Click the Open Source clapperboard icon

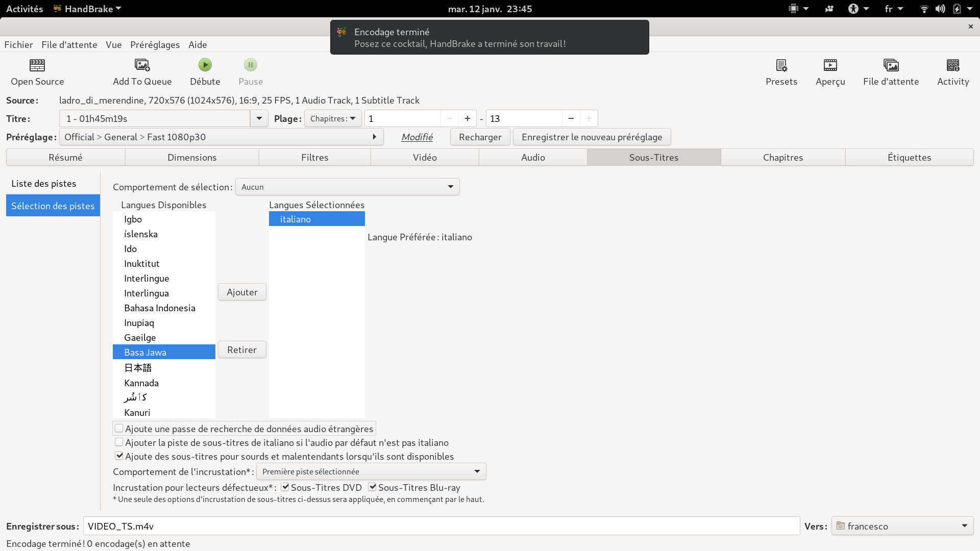coord(37,65)
